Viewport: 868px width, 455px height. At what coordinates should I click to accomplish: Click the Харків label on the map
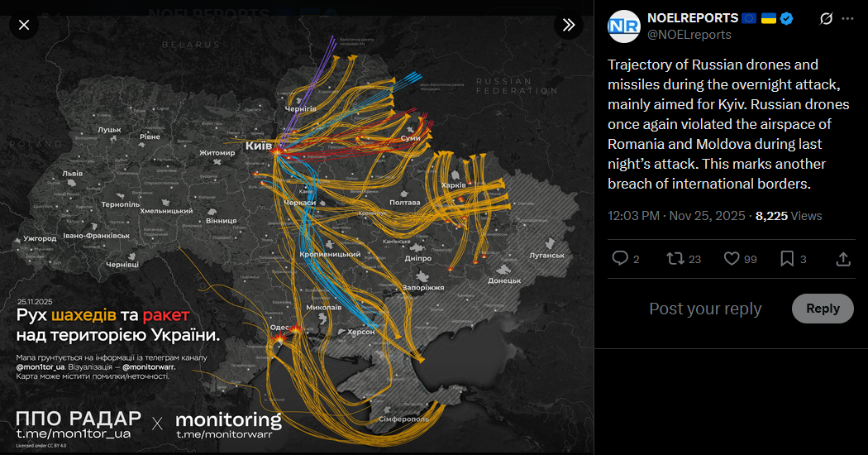[453, 185]
